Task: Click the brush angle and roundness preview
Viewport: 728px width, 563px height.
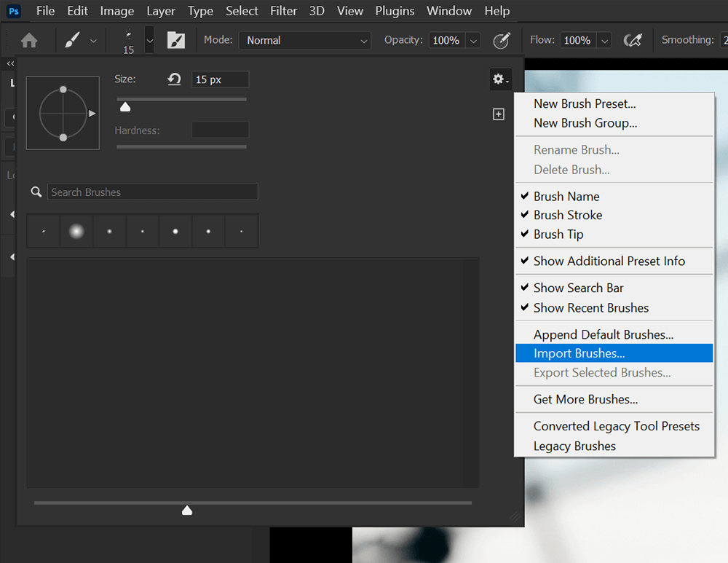Action: (63, 114)
